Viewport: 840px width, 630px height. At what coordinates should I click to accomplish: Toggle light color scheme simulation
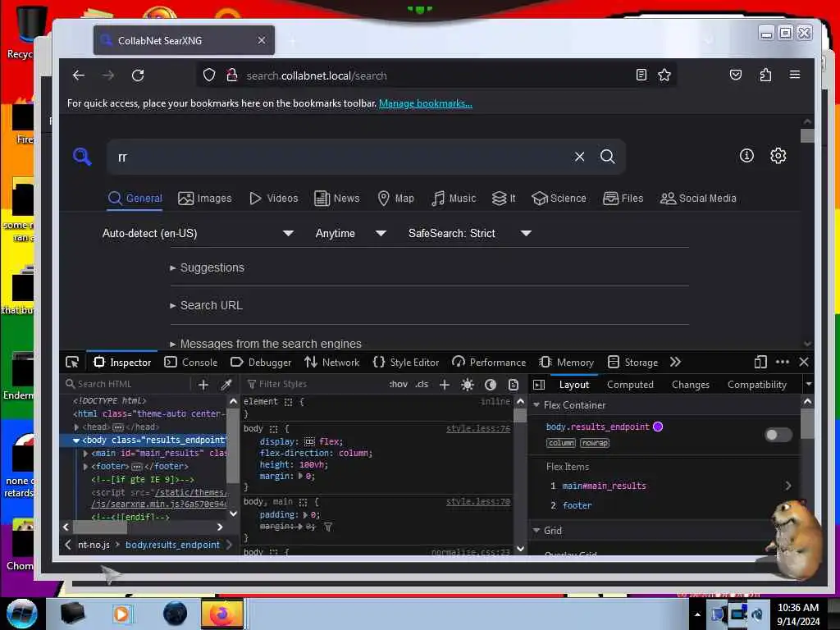point(467,384)
